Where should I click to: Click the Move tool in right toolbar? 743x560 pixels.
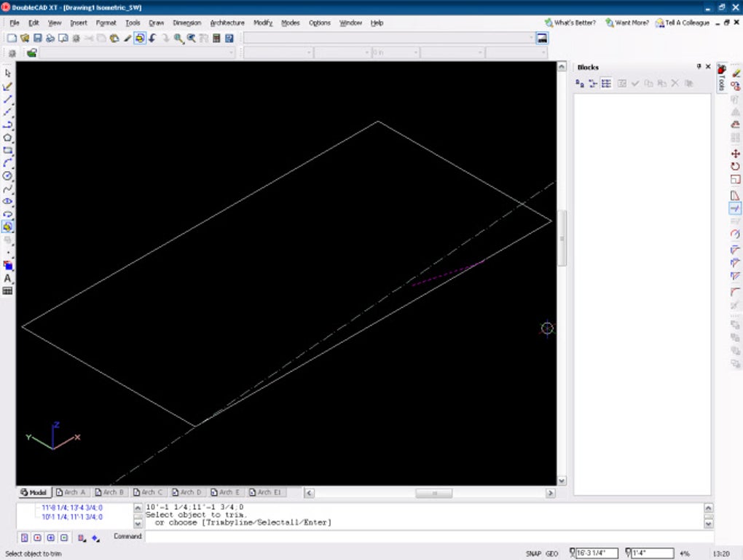pyautogui.click(x=735, y=154)
